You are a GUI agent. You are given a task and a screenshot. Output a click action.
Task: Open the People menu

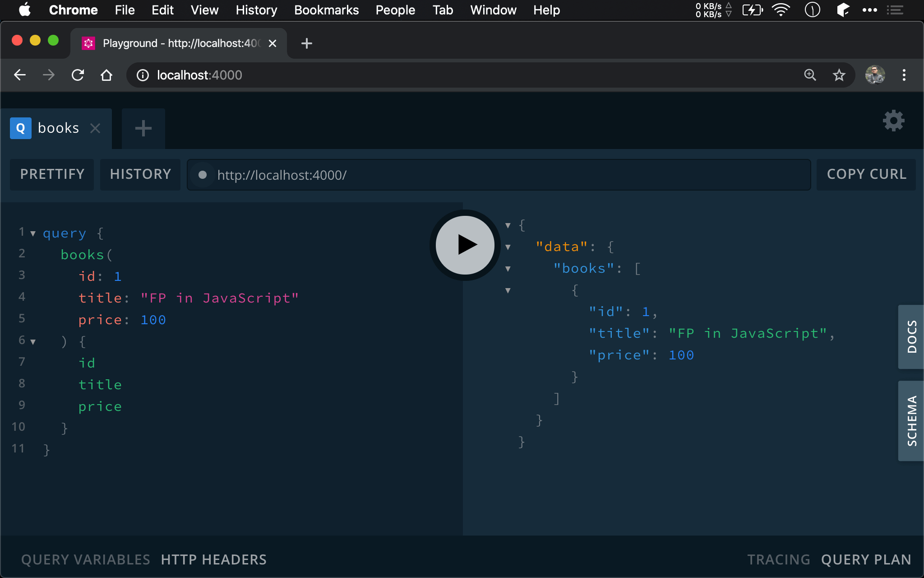click(395, 10)
